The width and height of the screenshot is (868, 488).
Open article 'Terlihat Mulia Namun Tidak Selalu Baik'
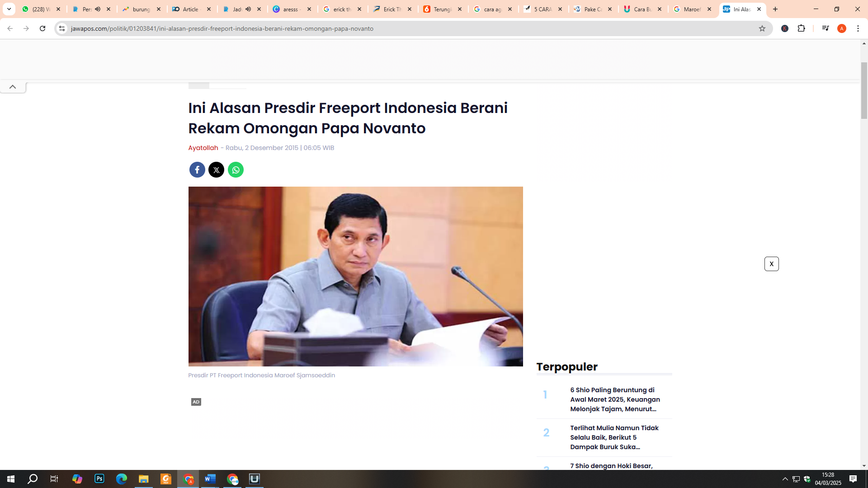(614, 437)
